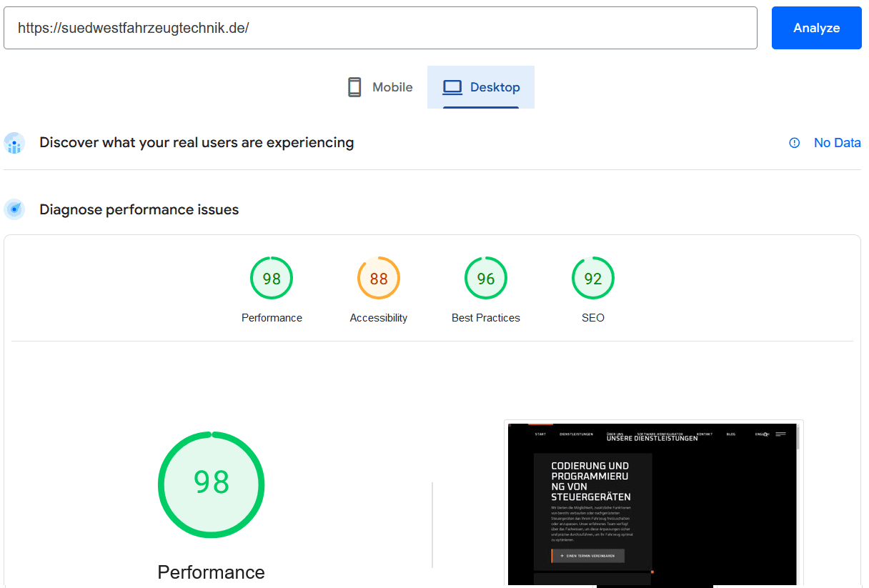Click the desktop laptop icon
This screenshot has height=588, width=869.
pos(452,87)
